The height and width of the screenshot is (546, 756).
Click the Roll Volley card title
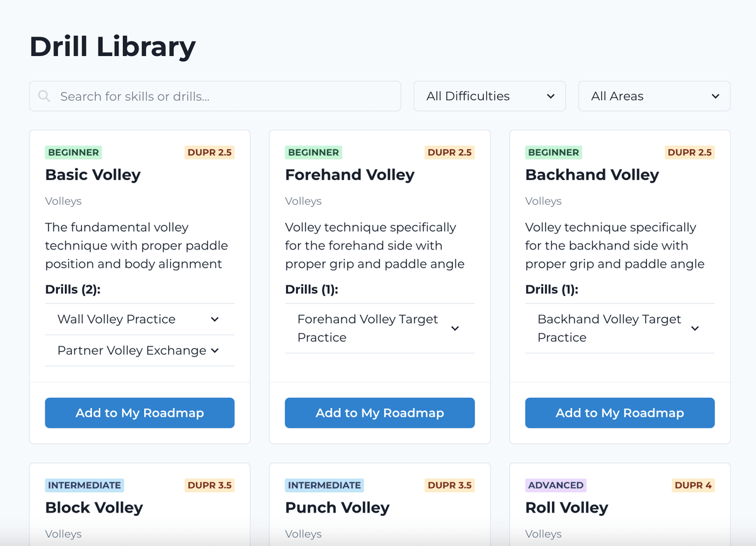pyautogui.click(x=566, y=508)
